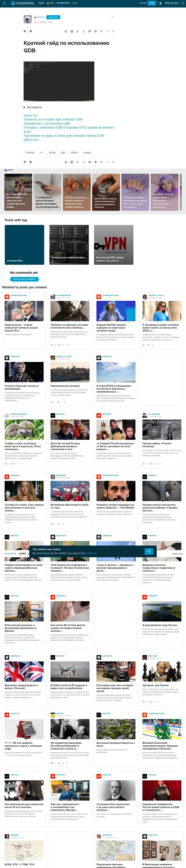
Task: Click POST A NEW COMMENT
Action: pyautogui.click(x=24, y=279)
